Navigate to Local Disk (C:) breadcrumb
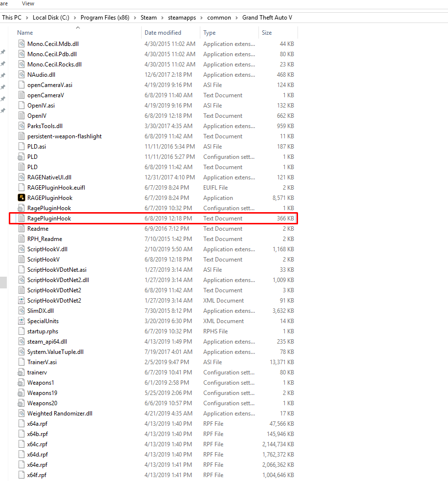Image resolution: width=448 pixels, height=481 pixels. click(51, 18)
